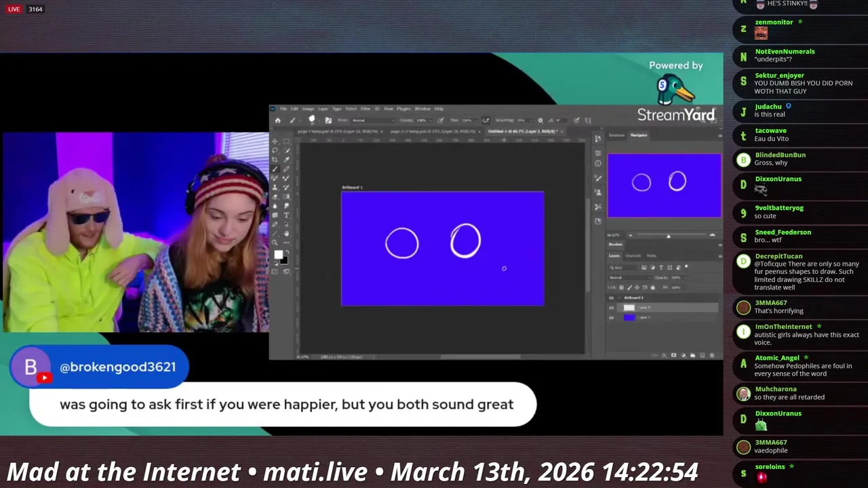Toggle lock position
The image size is (868, 488).
tap(637, 287)
